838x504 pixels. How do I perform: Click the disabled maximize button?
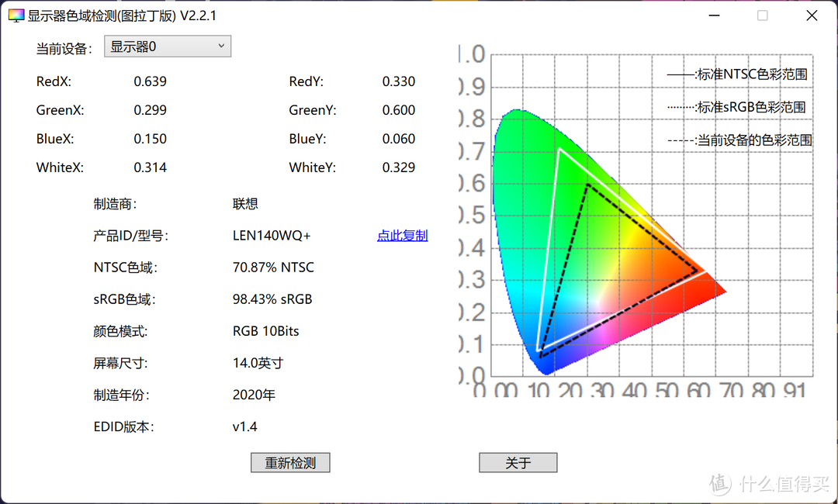point(763,16)
